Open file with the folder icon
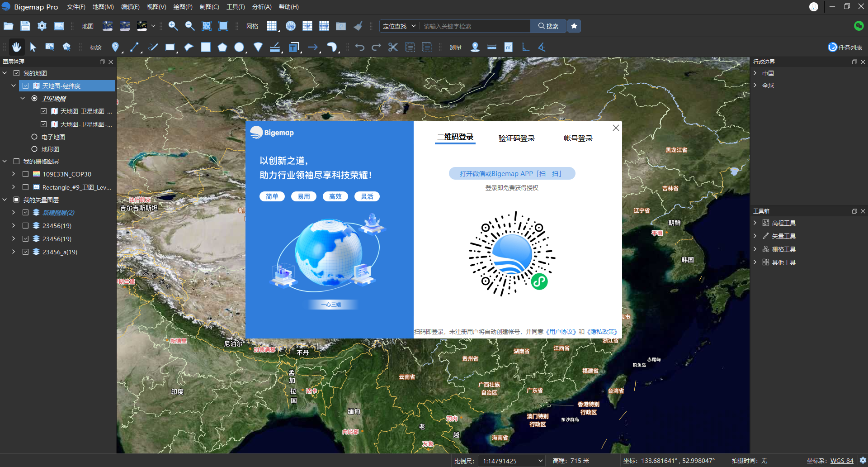The height and width of the screenshot is (467, 868). (x=8, y=26)
